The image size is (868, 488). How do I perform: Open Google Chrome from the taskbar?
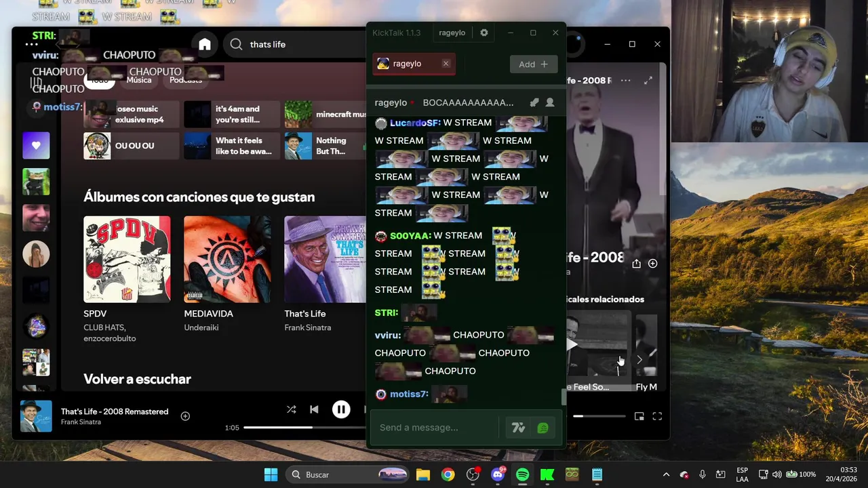[448, 474]
